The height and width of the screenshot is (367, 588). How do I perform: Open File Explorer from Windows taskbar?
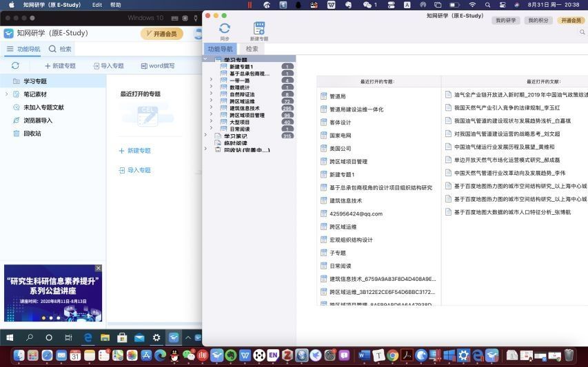click(x=105, y=338)
